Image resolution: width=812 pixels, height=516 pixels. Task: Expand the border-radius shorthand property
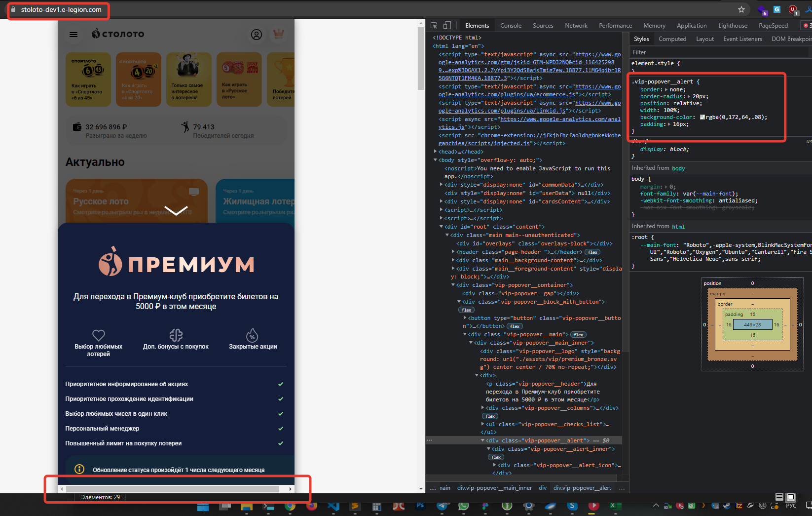690,97
